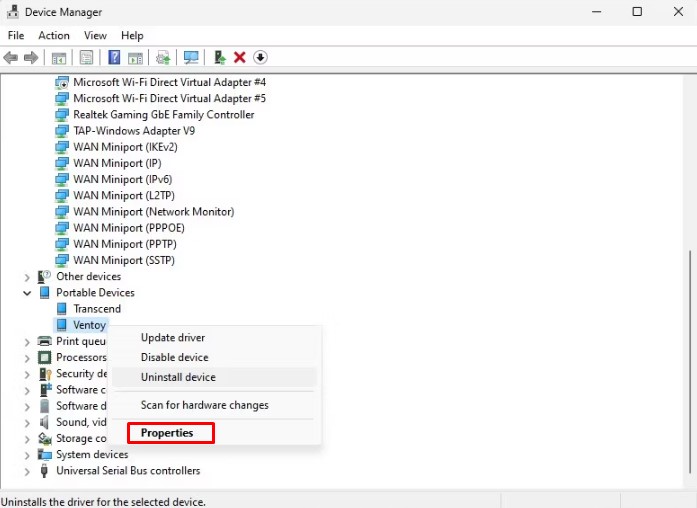Select WAN Miniport (PPTP)
Image resolution: width=697 pixels, height=508 pixels.
point(125,244)
